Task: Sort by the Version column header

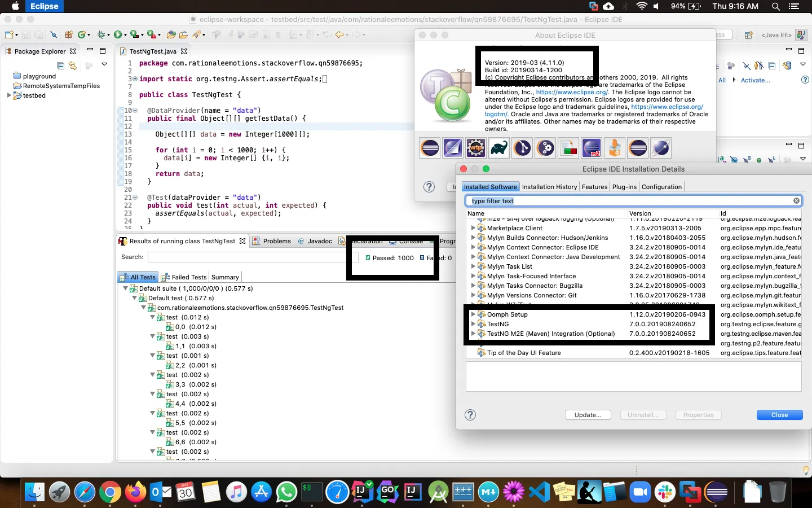Action: [x=673, y=213]
